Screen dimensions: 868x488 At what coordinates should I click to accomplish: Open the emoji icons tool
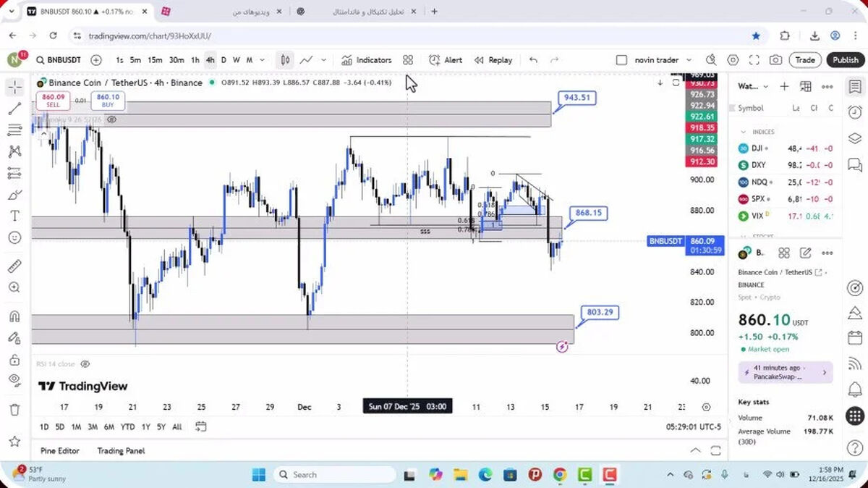tap(14, 237)
